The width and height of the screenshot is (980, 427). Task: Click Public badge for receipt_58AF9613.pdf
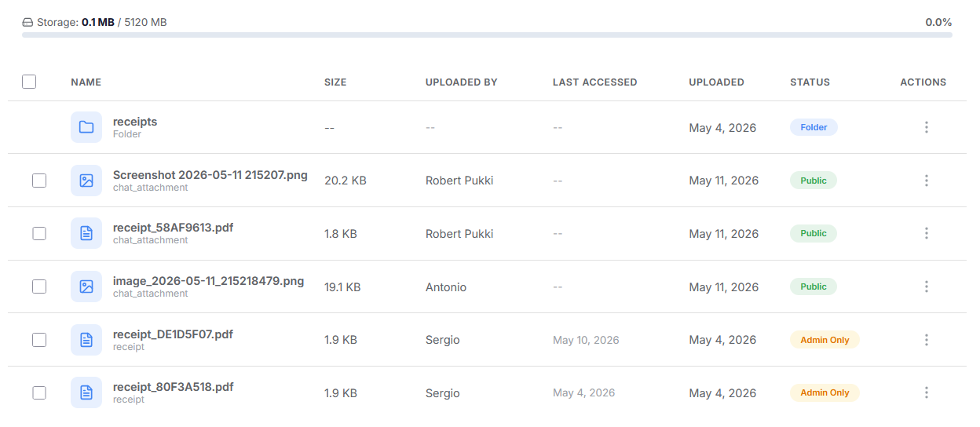click(x=814, y=233)
